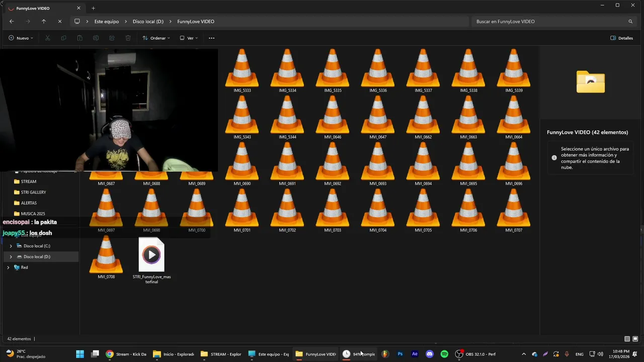Image resolution: width=644 pixels, height=362 pixels.
Task: Close the FunnyLove VIDEO tab
Action: pos(78,8)
